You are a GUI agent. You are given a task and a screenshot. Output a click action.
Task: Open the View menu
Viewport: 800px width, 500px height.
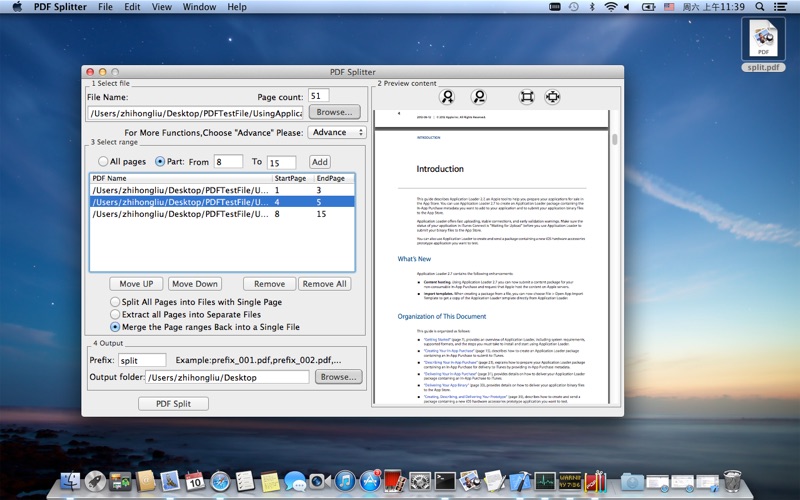[x=162, y=7]
